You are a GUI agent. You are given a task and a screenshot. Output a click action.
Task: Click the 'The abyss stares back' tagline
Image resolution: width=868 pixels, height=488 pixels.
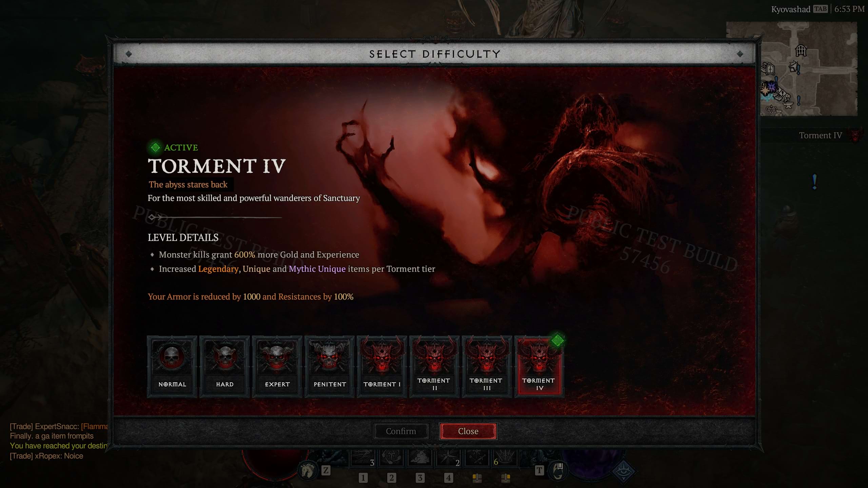[x=188, y=184]
